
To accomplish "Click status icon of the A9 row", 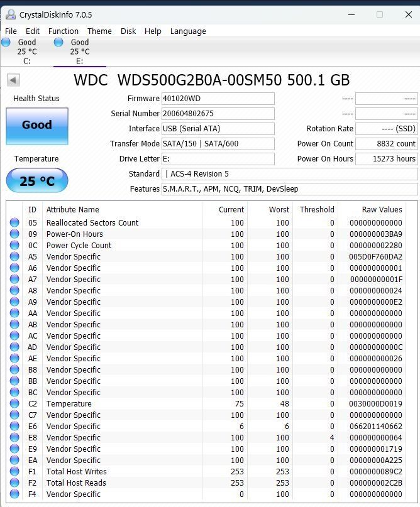I will [14, 302].
